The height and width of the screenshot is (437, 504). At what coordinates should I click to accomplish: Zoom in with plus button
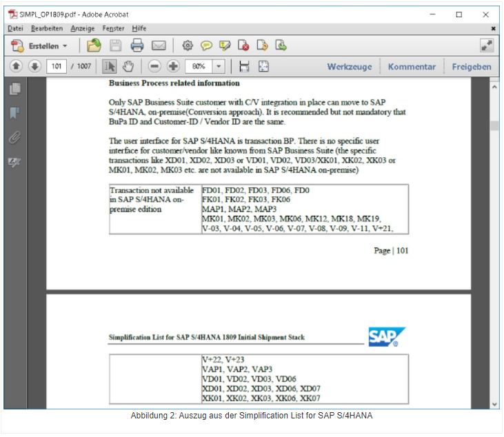pos(173,67)
